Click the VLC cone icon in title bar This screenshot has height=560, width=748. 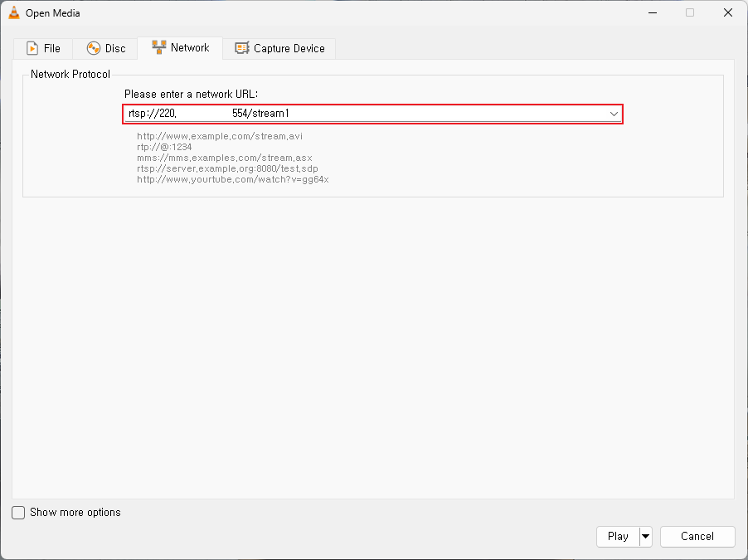(13, 13)
